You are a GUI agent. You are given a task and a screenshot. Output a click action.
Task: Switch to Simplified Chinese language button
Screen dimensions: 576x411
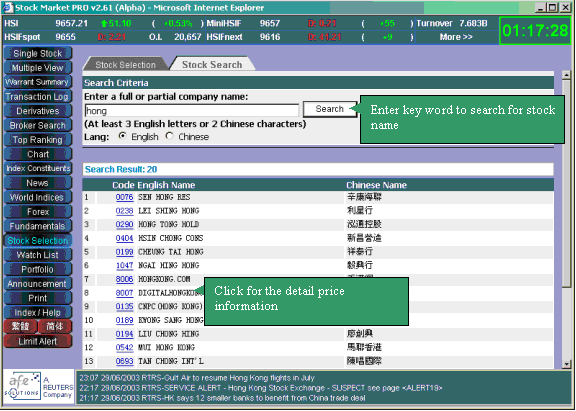[55, 327]
